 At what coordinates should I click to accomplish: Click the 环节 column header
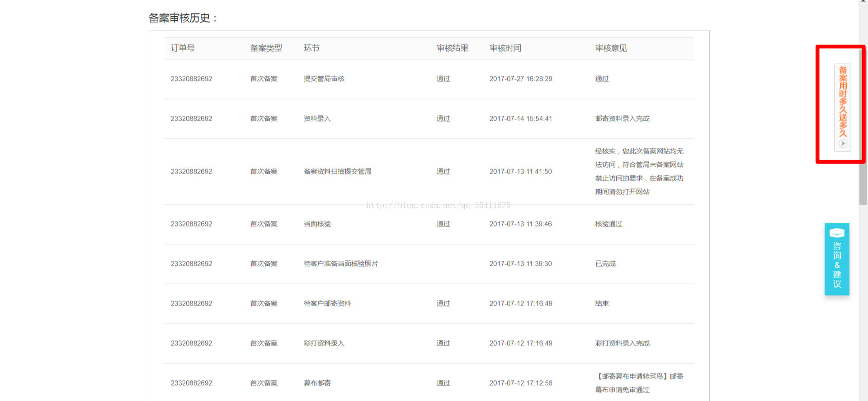pos(311,48)
